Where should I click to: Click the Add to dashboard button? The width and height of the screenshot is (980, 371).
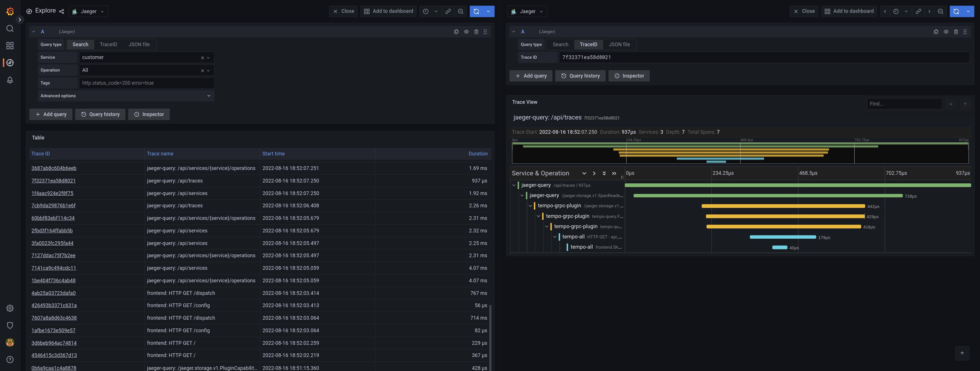click(388, 11)
